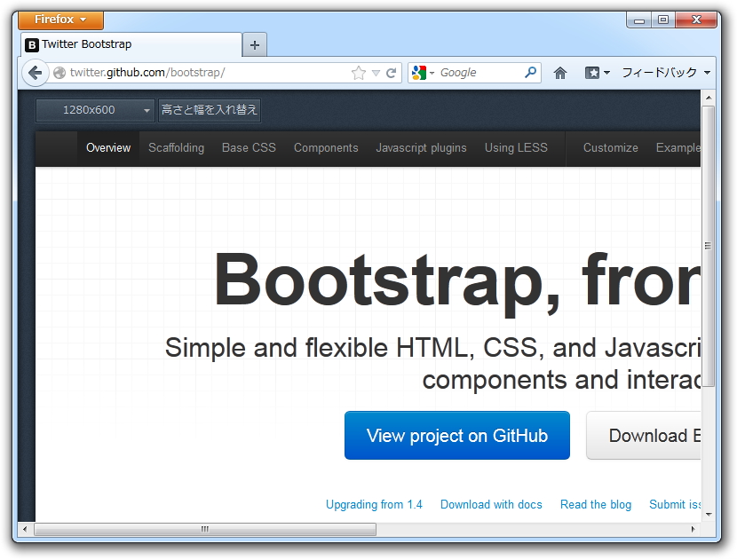The height and width of the screenshot is (560, 737).
Task: Click the horizontal scrollbar thumb
Action: 205,529
